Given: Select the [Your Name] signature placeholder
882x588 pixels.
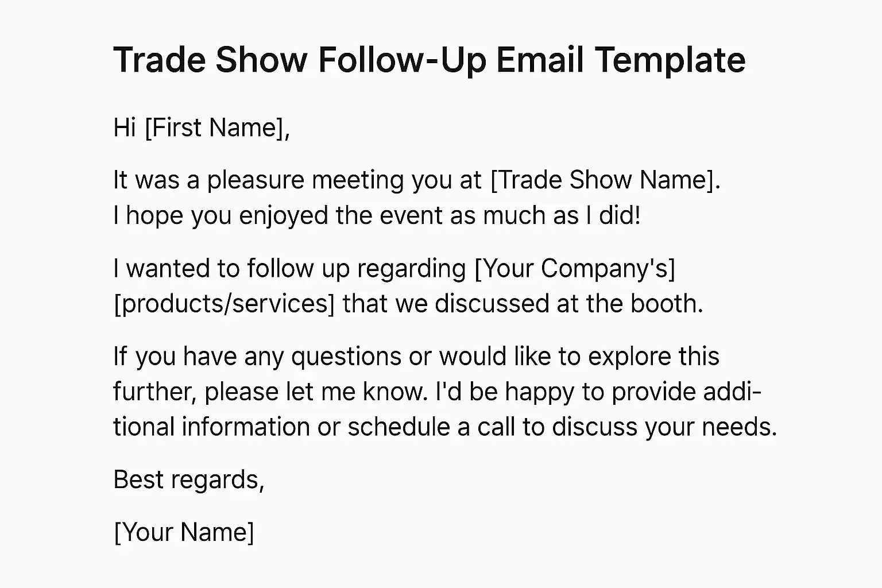Looking at the screenshot, I should click(184, 532).
